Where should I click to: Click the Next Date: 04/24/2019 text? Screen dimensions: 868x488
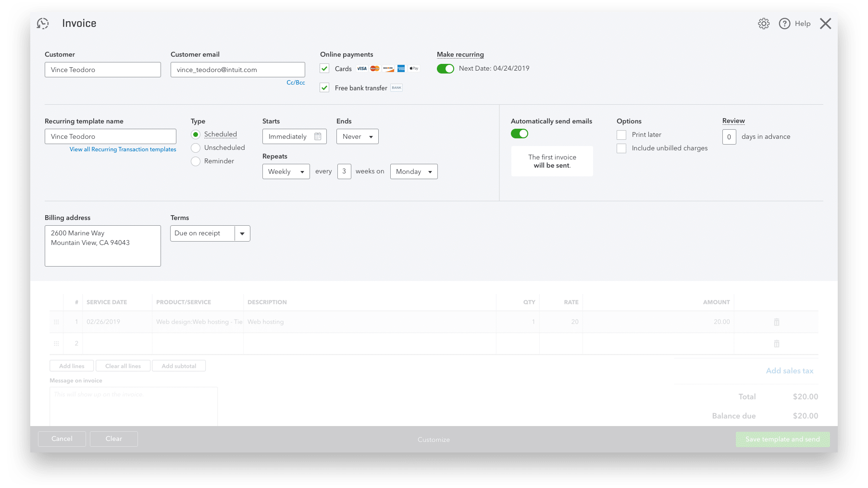click(x=494, y=69)
